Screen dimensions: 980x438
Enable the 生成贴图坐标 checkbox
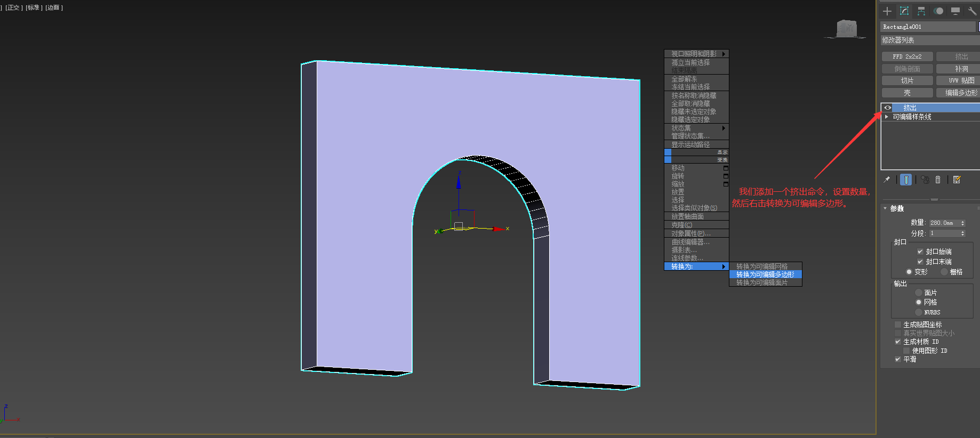click(898, 325)
